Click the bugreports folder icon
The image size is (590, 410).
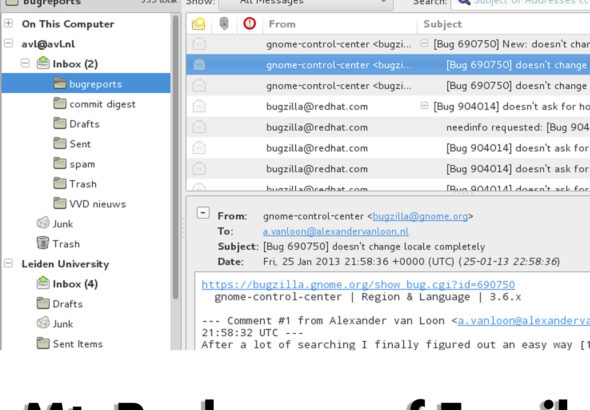pos(60,84)
